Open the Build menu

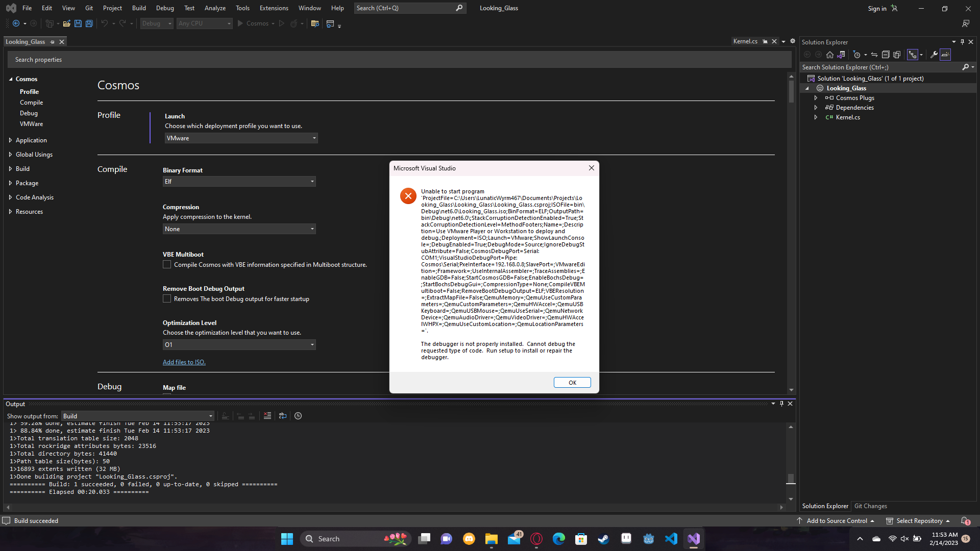pyautogui.click(x=138, y=8)
